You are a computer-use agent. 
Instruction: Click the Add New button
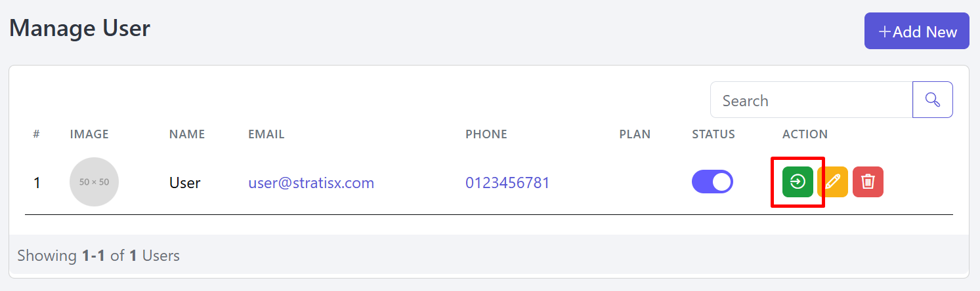point(917,31)
